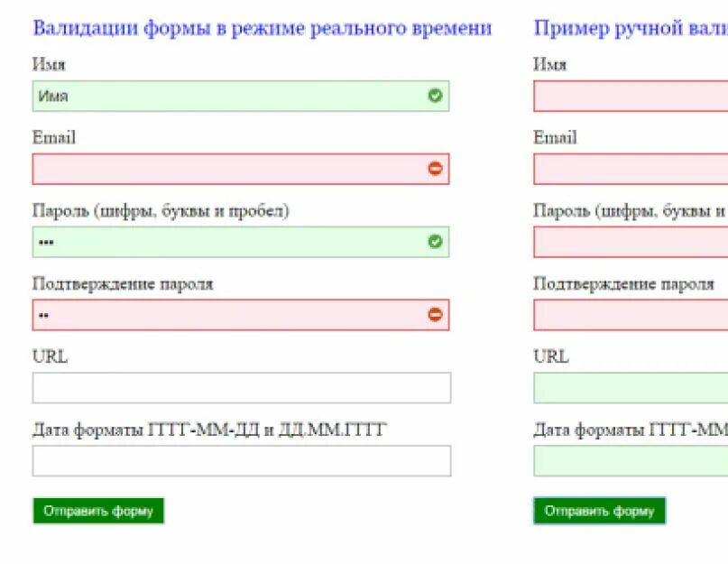Image resolution: width=728 pixels, height=564 pixels.
Task: Click the Имя label in the right form
Action: pyautogui.click(x=549, y=65)
